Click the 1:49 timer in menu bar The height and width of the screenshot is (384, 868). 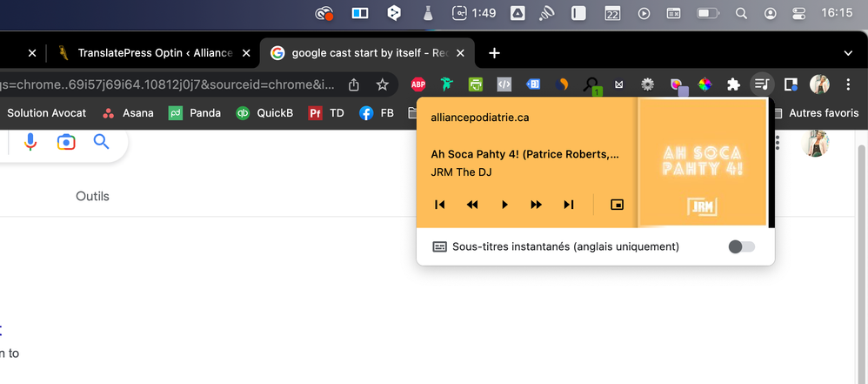click(x=474, y=13)
